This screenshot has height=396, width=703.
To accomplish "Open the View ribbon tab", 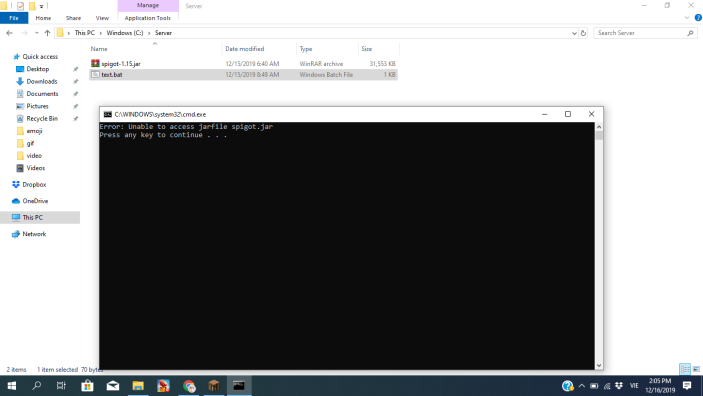I will click(x=102, y=18).
